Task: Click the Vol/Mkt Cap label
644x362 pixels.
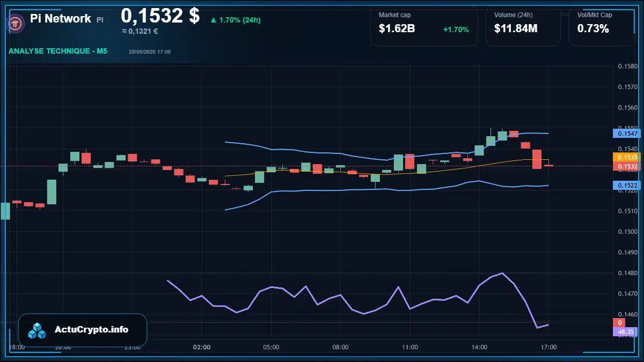Action: pyautogui.click(x=595, y=15)
